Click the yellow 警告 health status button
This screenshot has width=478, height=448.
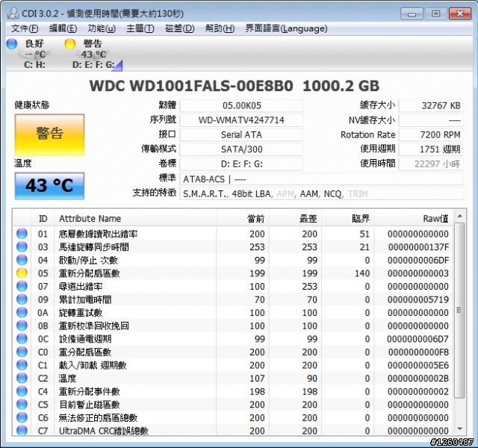(49, 134)
